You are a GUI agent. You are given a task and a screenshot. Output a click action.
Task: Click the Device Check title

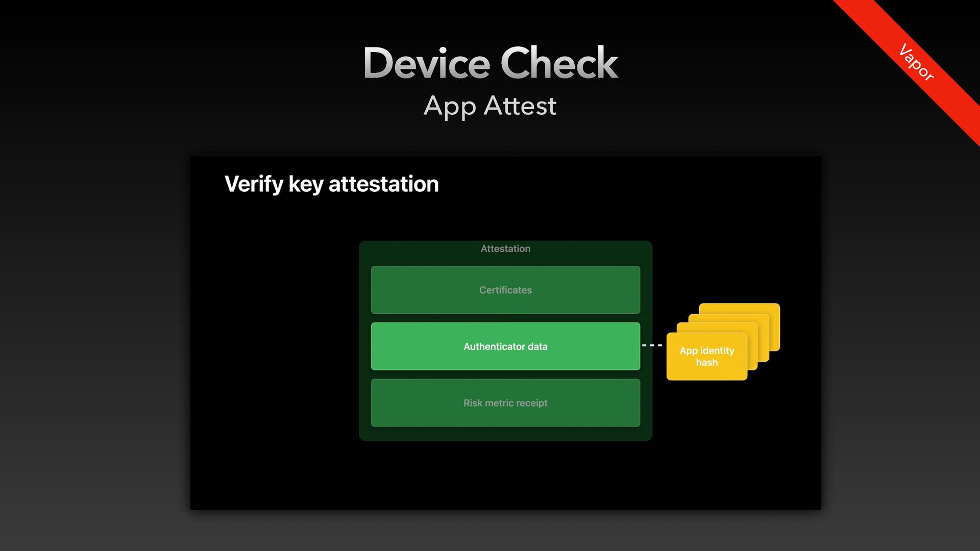pyautogui.click(x=490, y=63)
